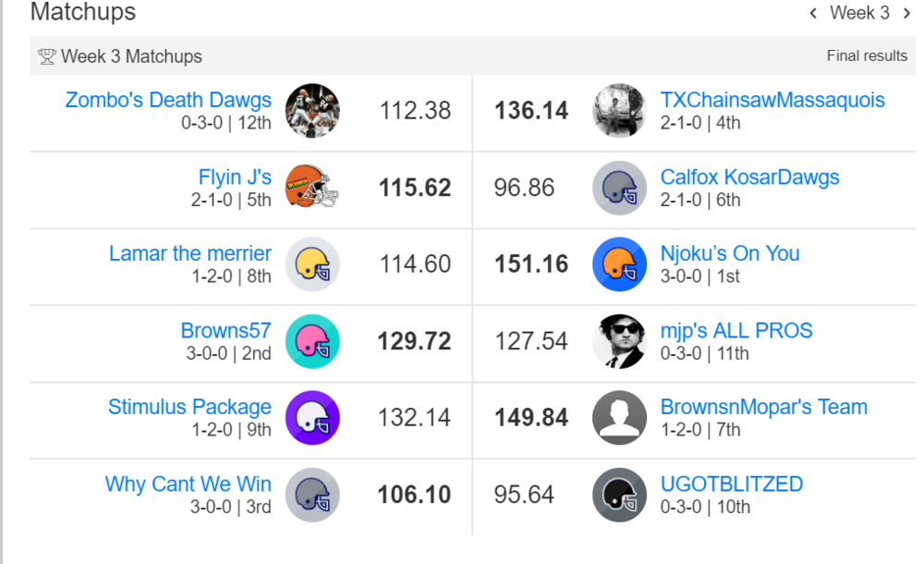Open Why Cant We Win team link
Screen dimensions: 924x564
(188, 484)
